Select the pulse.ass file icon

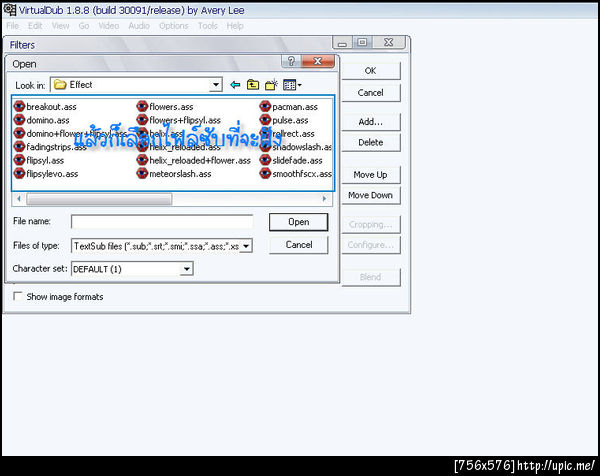click(x=265, y=120)
